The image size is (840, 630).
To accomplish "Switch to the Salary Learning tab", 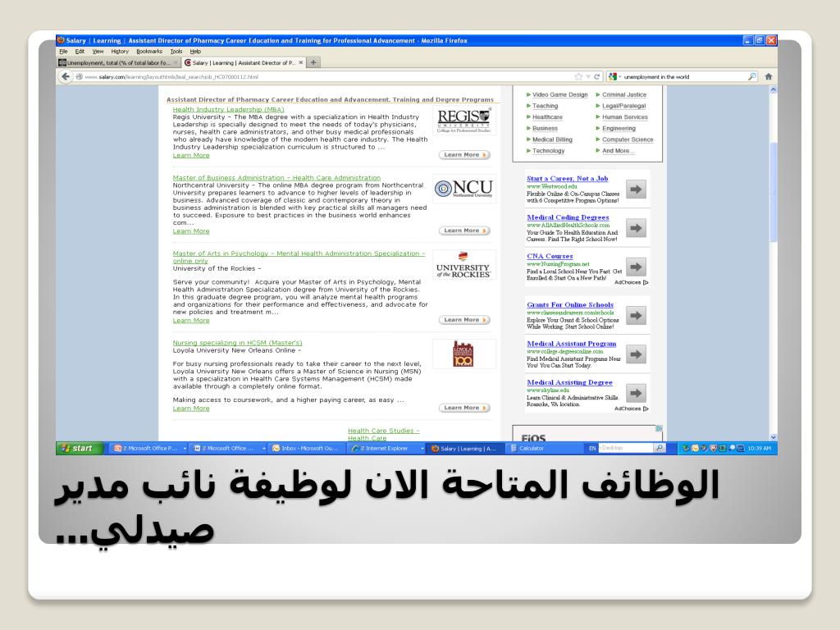I will [244, 62].
